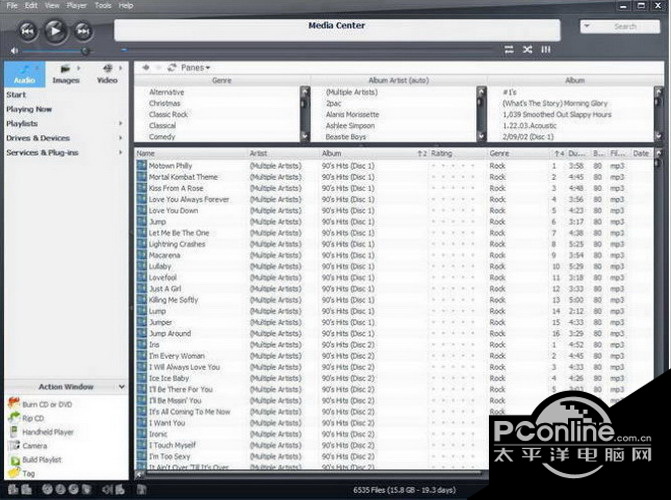Skip to the previous track
The height and width of the screenshot is (500, 671).
pyautogui.click(x=28, y=31)
